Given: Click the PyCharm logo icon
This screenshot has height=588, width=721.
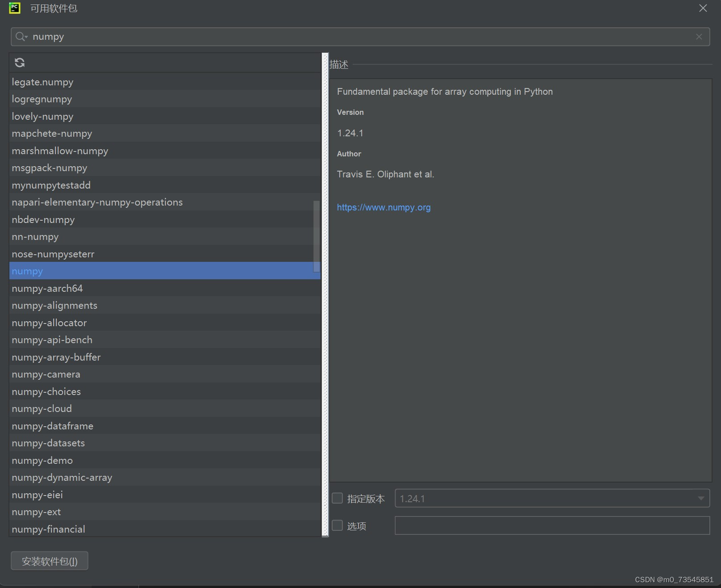Looking at the screenshot, I should point(15,8).
